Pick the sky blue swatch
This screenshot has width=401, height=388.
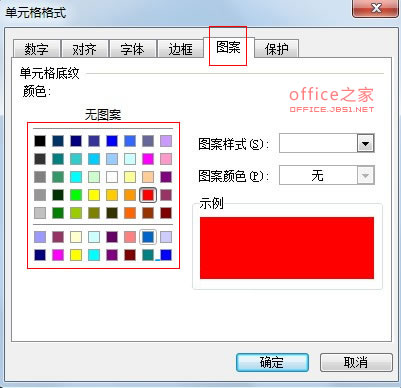click(94, 159)
